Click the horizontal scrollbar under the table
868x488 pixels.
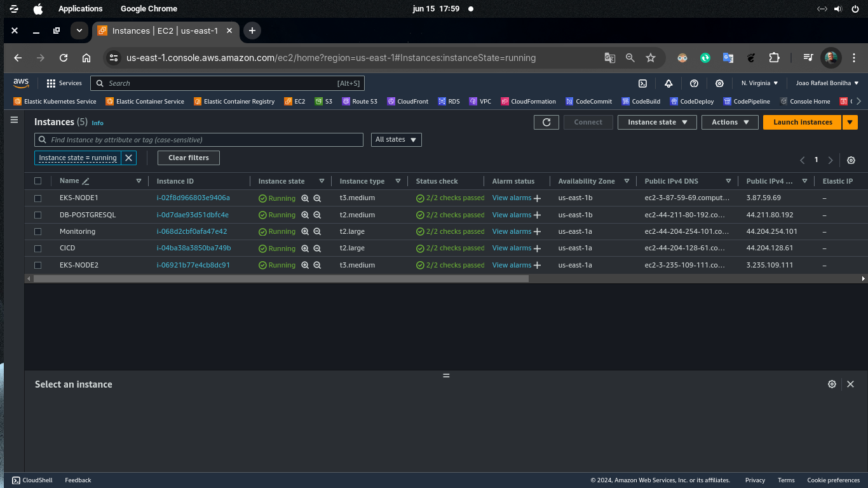point(281,278)
